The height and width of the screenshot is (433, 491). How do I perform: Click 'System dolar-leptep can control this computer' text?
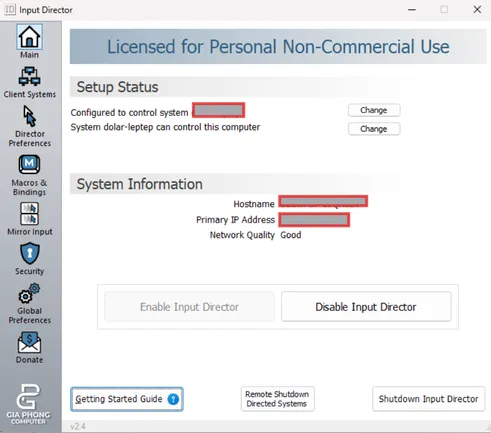(x=165, y=127)
